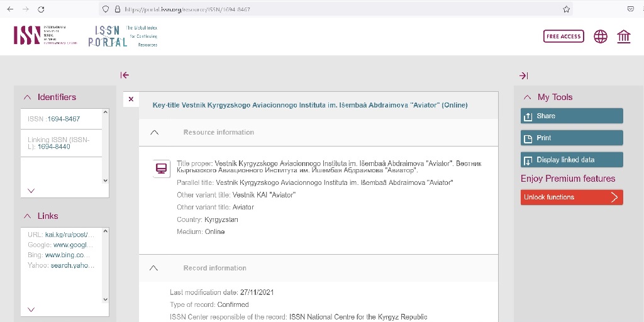Click the Print button
This screenshot has height=322, width=644.
[x=572, y=138]
